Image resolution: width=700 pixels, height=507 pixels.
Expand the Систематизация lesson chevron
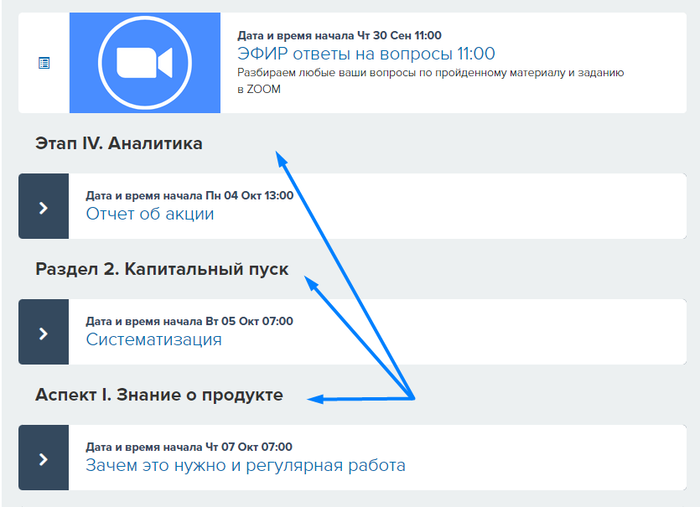[x=43, y=332]
